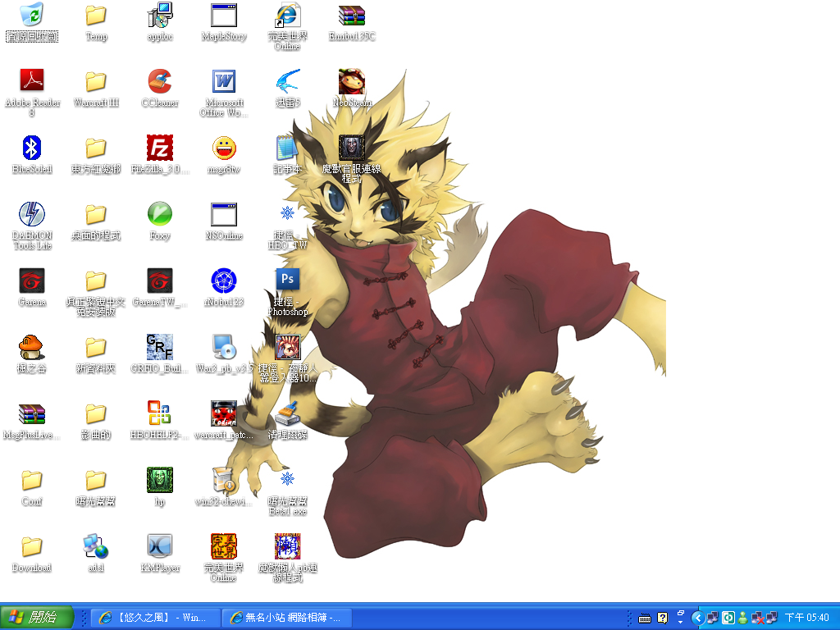Open the language bar options dropdown arrow

(x=681, y=622)
